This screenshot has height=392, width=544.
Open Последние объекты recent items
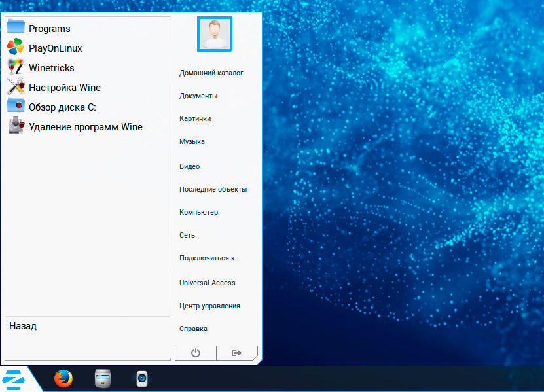(x=213, y=189)
